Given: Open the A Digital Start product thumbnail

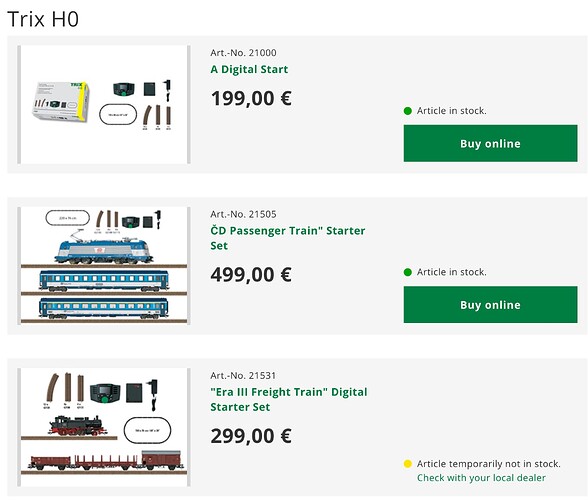Looking at the screenshot, I should 104,104.
